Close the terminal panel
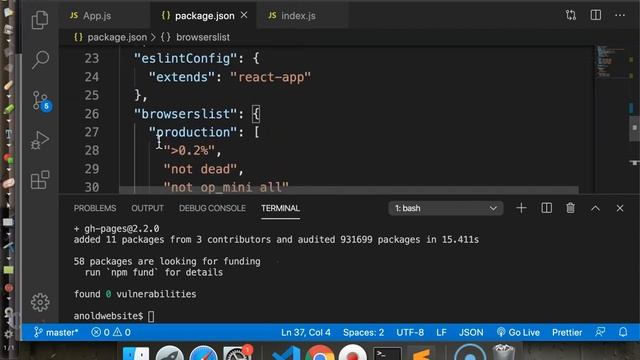 point(620,208)
